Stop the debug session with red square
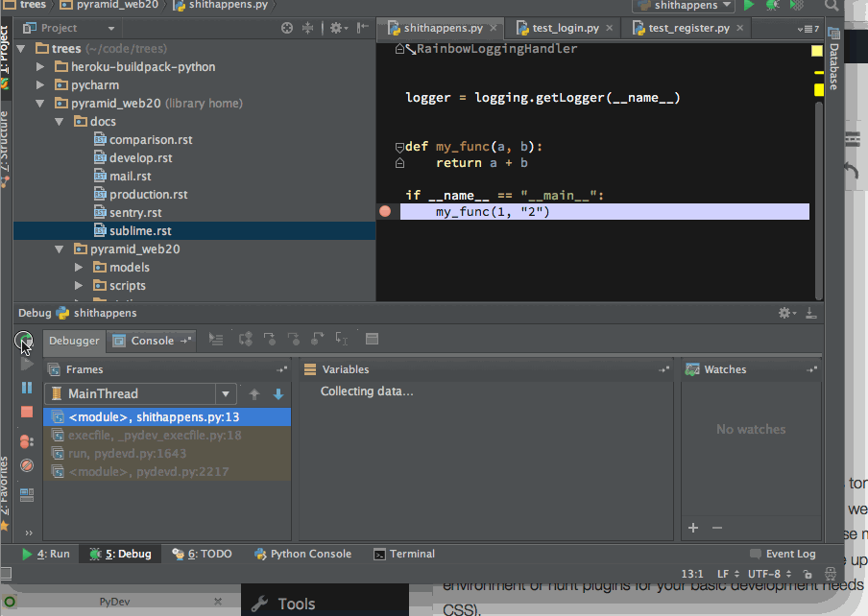Screen dimensions: 868x616 point(27,412)
